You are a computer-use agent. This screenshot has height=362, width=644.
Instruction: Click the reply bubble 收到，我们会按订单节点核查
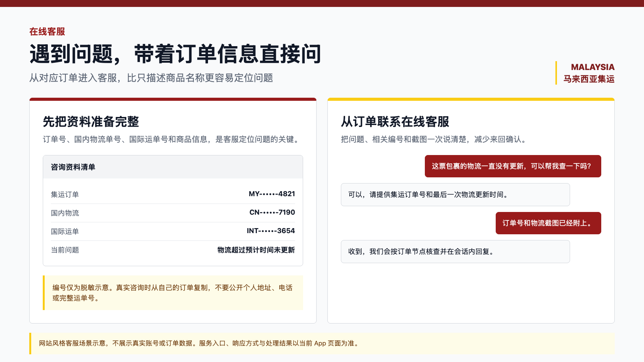[x=455, y=252]
